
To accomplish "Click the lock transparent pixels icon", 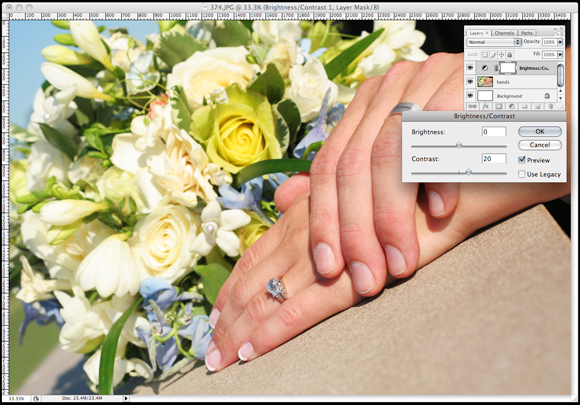I will 485,55.
